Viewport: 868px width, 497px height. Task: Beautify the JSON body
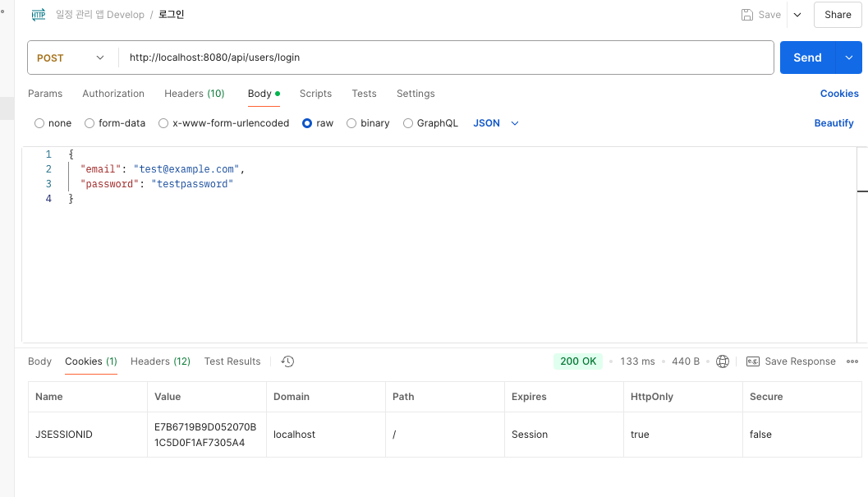click(x=834, y=123)
